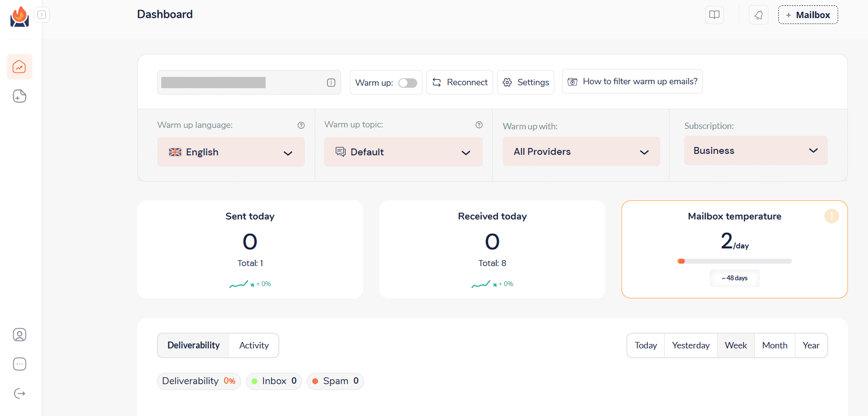This screenshot has width=868, height=416.
Task: Open the book documentation icon
Action: 715,15
